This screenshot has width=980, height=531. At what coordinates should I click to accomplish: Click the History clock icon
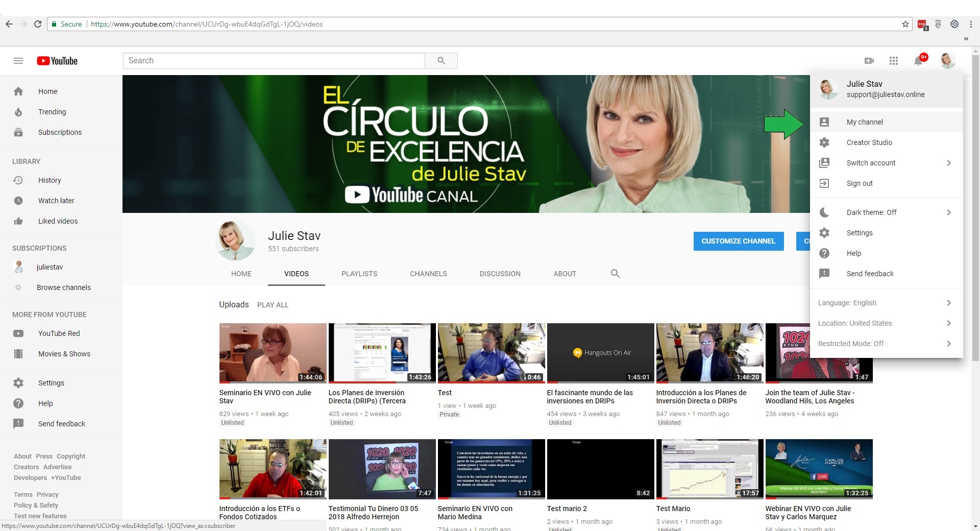pyautogui.click(x=18, y=180)
